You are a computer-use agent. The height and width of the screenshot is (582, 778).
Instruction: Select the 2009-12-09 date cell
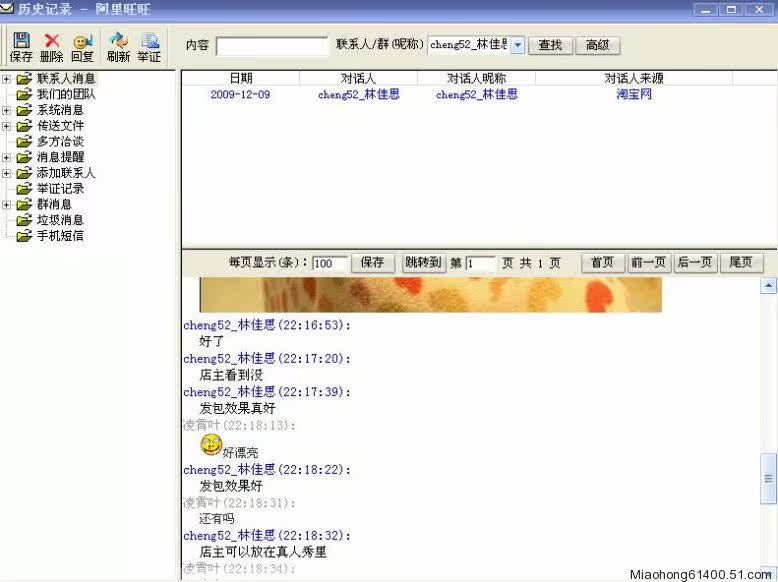click(240, 94)
